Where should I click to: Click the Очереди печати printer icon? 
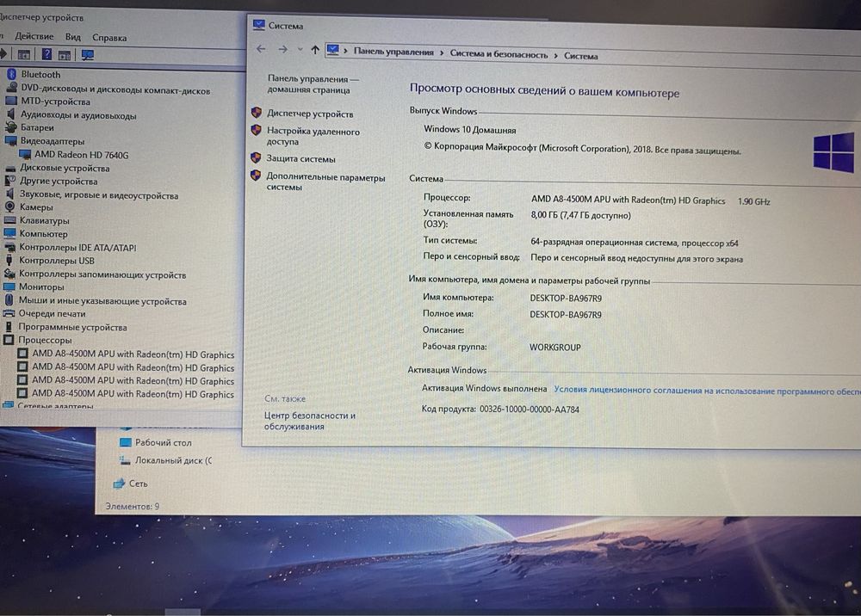point(9,313)
